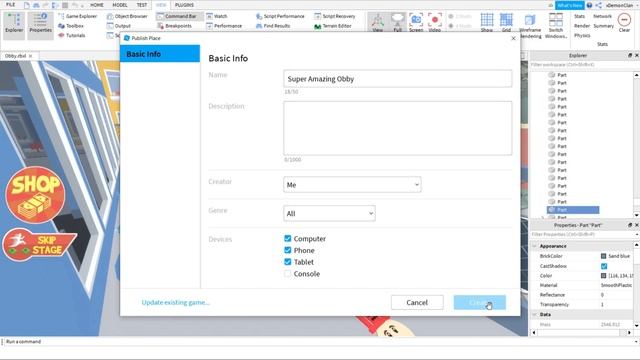Open the FILE menu
The height and width of the screenshot is (360, 640).
coord(11,5)
